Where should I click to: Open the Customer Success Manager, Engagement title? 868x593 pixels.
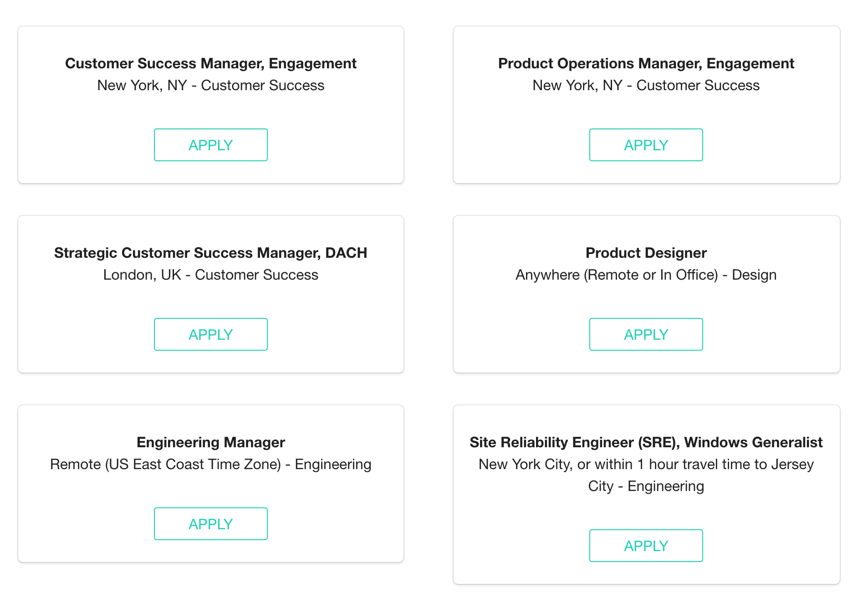(x=210, y=63)
